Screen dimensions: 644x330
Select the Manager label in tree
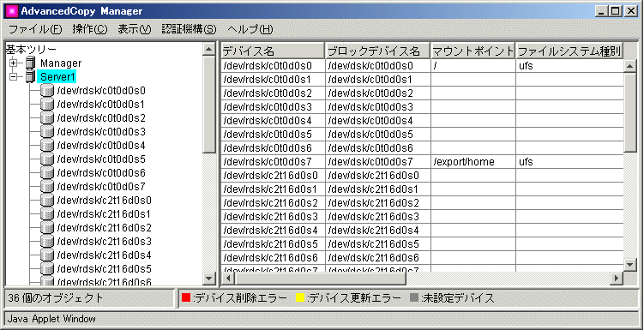coord(61,63)
